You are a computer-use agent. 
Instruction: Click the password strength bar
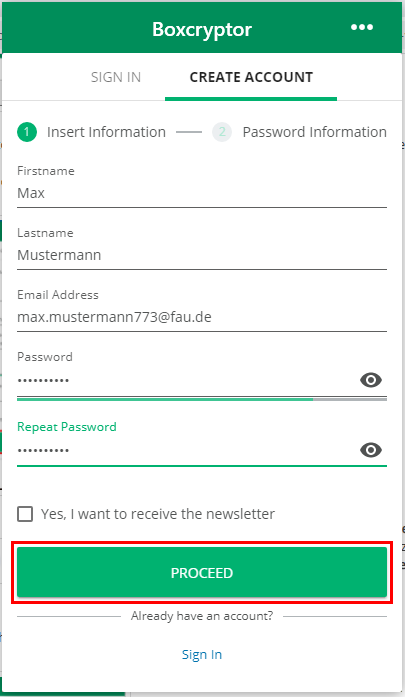point(202,399)
